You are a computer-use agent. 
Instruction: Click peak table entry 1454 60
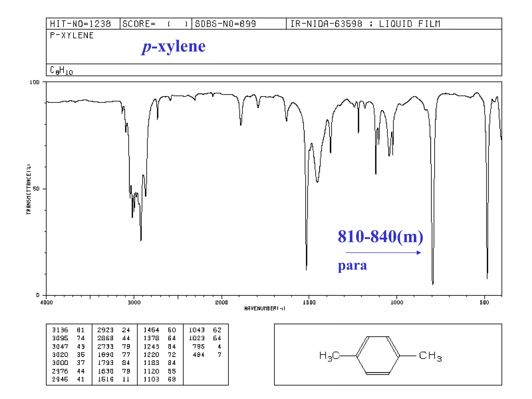coord(160,330)
